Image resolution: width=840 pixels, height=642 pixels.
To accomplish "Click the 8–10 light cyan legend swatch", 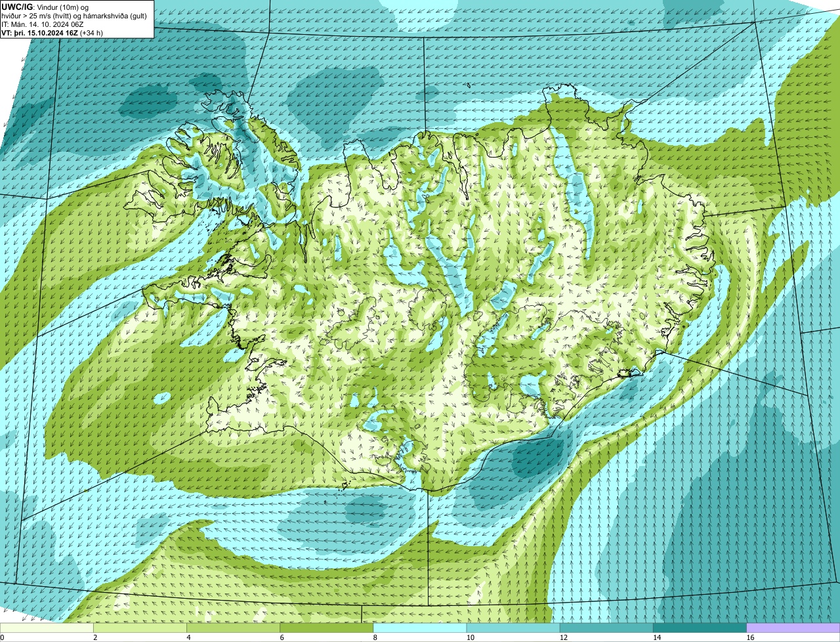I will tap(420, 628).
